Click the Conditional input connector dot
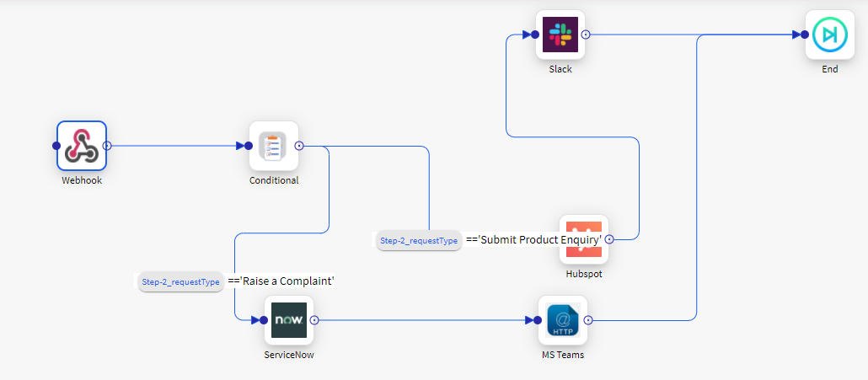868x380 pixels. click(x=249, y=146)
